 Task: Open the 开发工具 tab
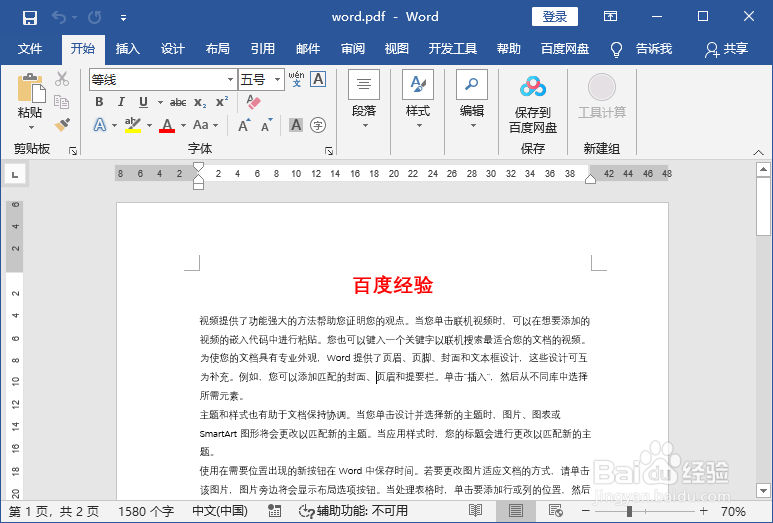click(x=453, y=49)
